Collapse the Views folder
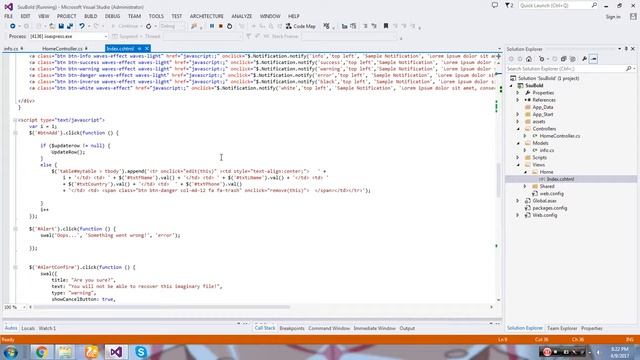The width and height of the screenshot is (640, 360). tap(518, 165)
